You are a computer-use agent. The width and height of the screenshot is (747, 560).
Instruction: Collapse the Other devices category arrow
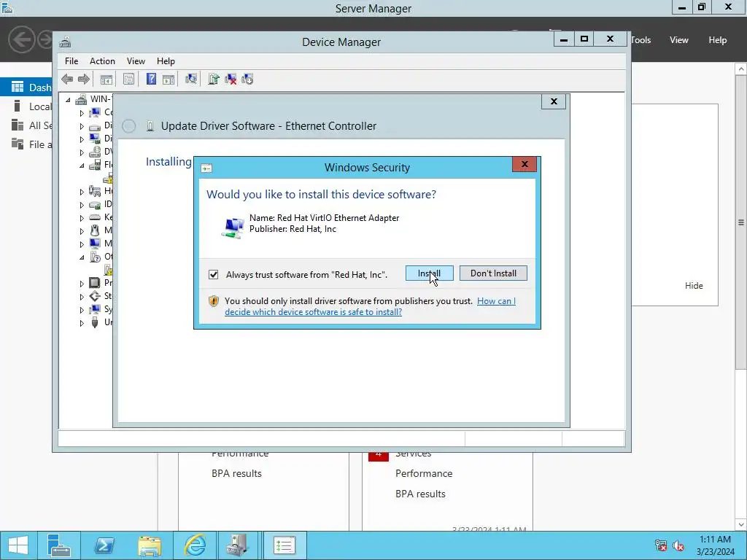82,257
